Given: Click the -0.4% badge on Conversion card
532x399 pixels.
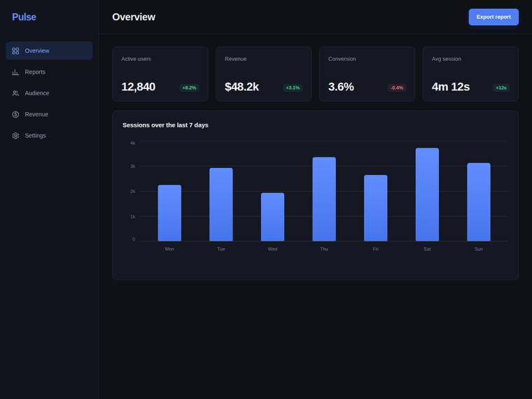Looking at the screenshot, I should 397,88.
